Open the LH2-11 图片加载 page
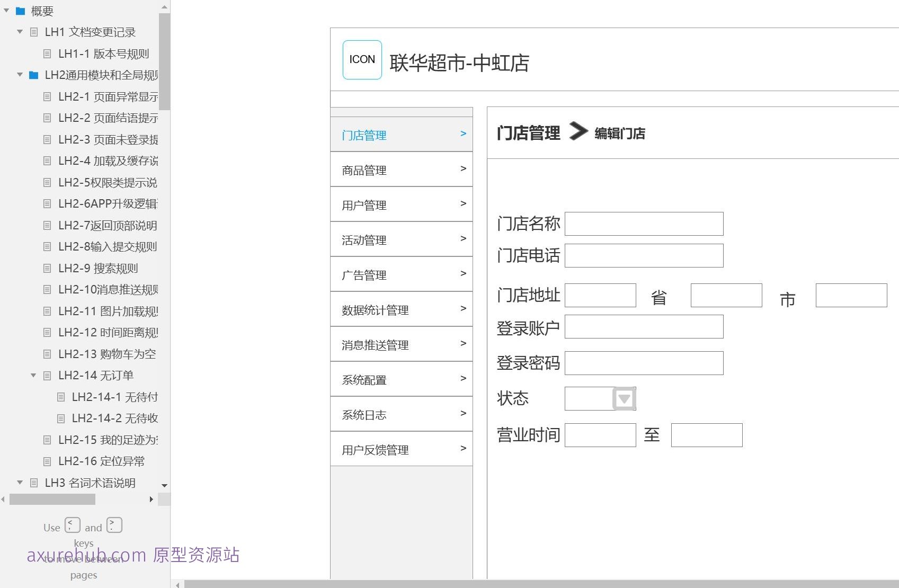The image size is (899, 588). pos(108,311)
